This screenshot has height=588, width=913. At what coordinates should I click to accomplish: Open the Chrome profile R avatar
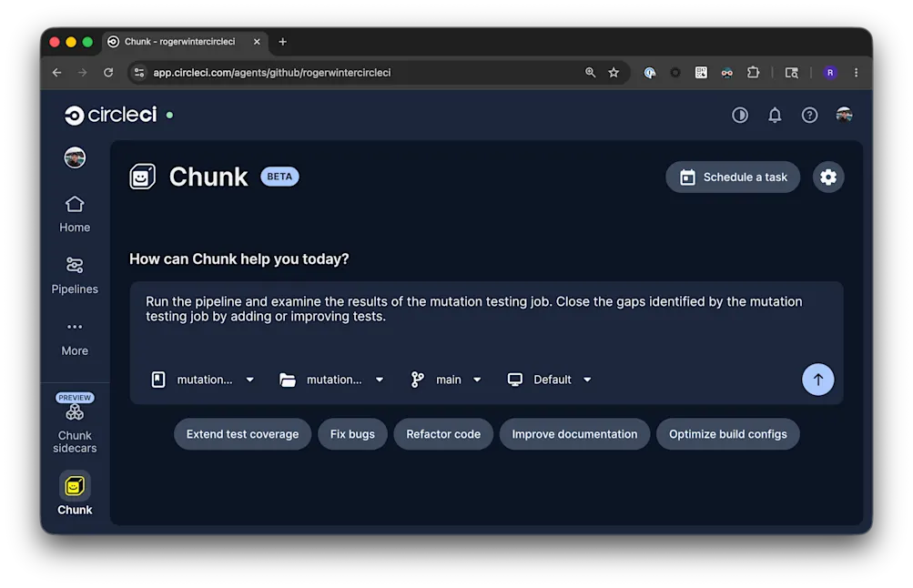click(x=830, y=73)
